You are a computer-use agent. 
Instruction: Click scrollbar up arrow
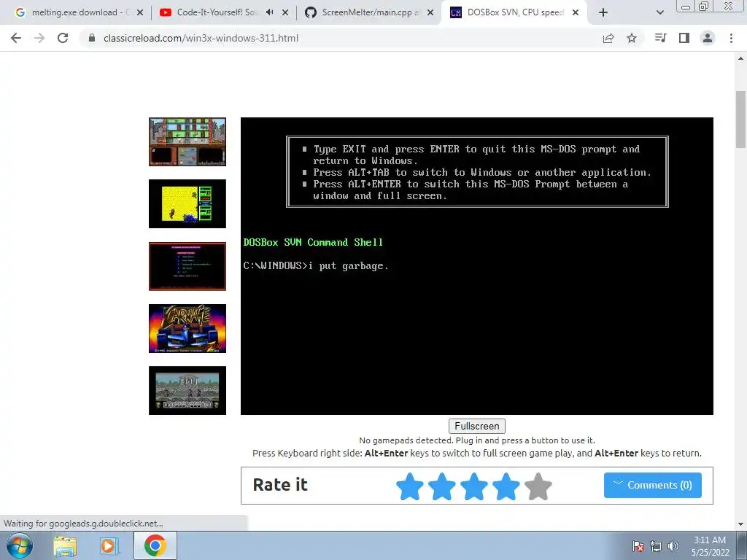click(740, 58)
